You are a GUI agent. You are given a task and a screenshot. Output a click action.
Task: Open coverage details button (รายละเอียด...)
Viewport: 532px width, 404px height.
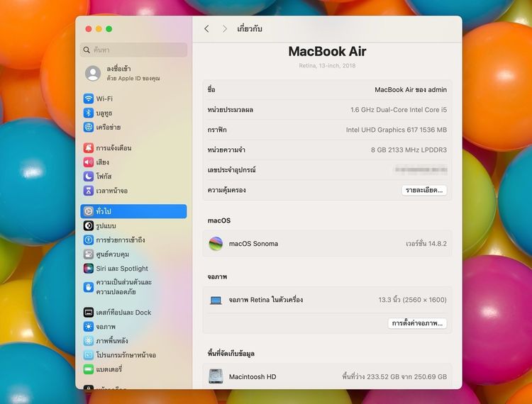point(424,190)
